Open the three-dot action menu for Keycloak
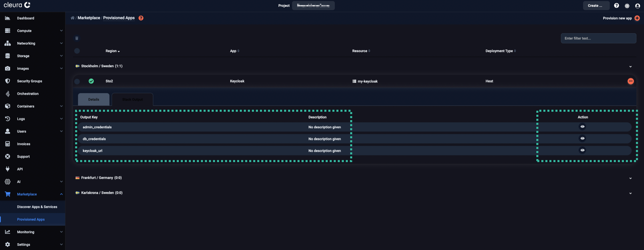Viewport: 644px width, 250px height. click(631, 81)
